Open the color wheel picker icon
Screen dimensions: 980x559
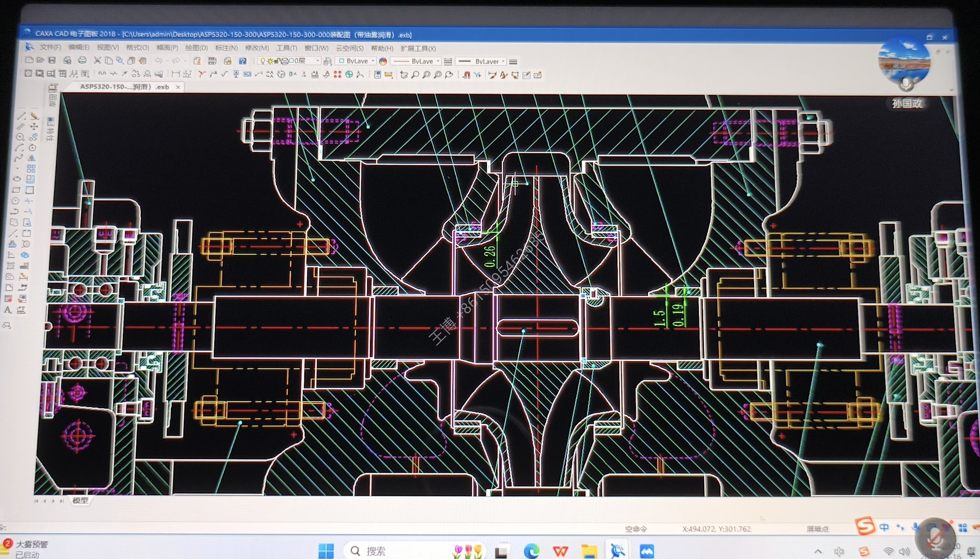click(x=383, y=62)
